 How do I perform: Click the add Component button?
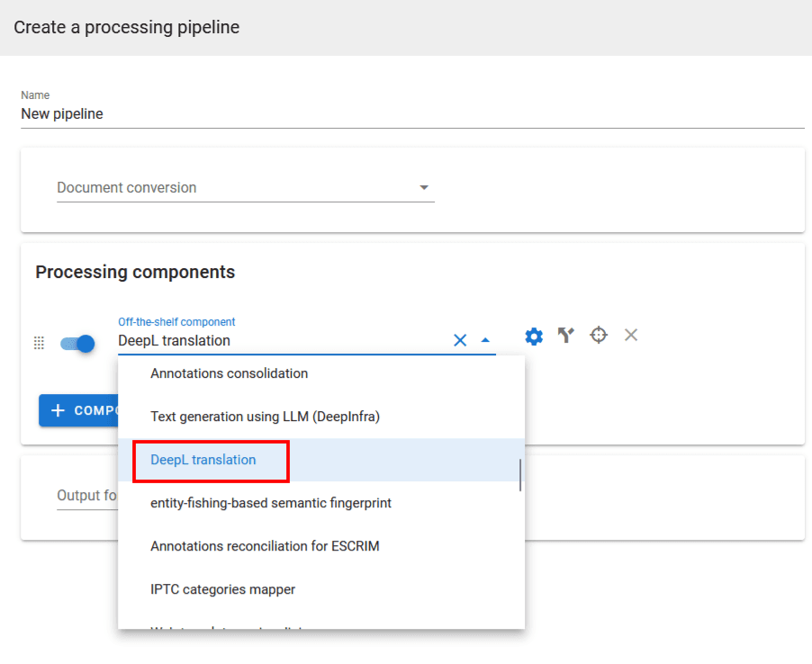click(x=79, y=410)
